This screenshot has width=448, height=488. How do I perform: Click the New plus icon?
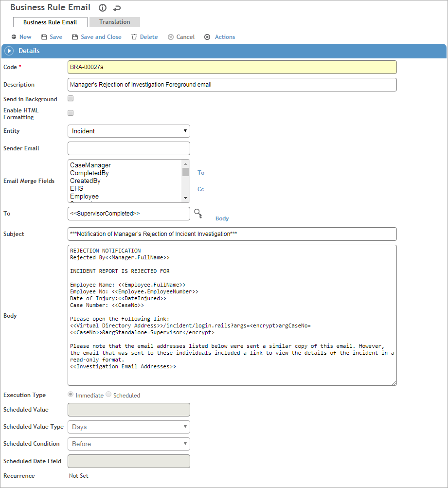click(x=14, y=36)
